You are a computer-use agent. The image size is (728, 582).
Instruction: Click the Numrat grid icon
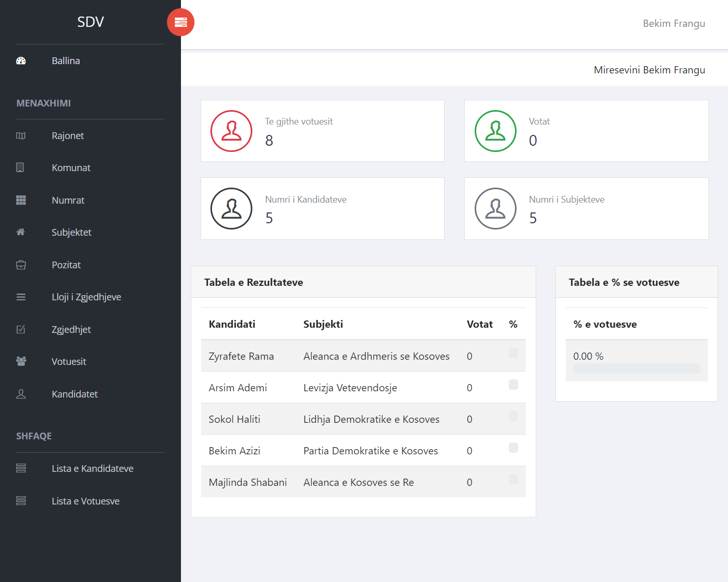coord(21,200)
